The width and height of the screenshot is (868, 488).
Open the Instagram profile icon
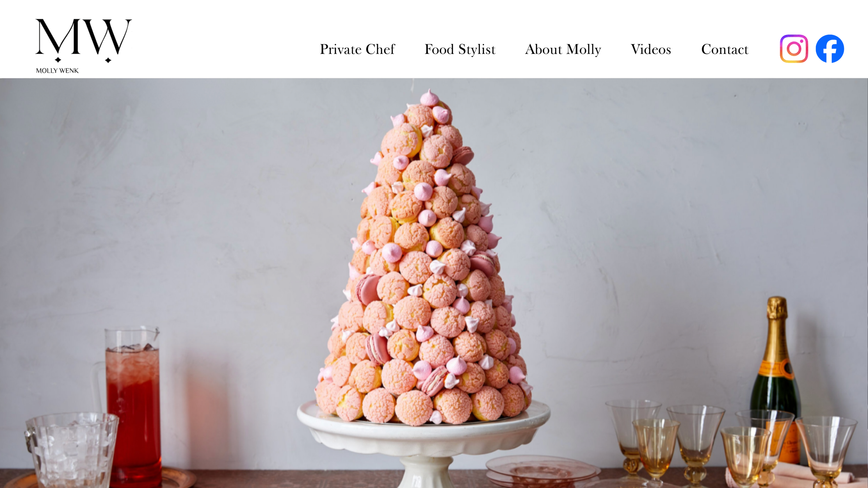794,49
